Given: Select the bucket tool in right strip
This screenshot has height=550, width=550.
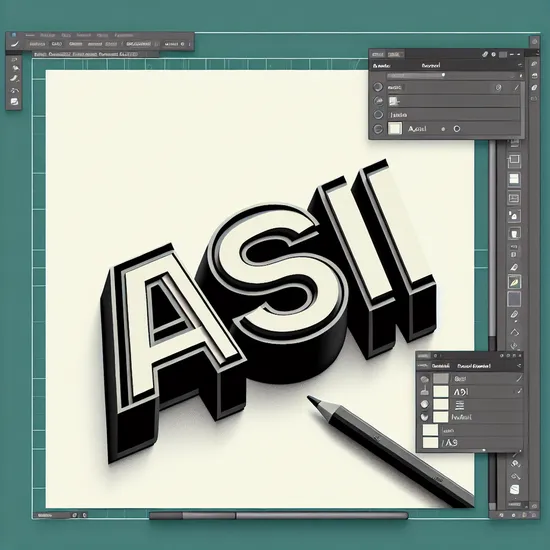Looking at the screenshot, I should coord(514,233).
